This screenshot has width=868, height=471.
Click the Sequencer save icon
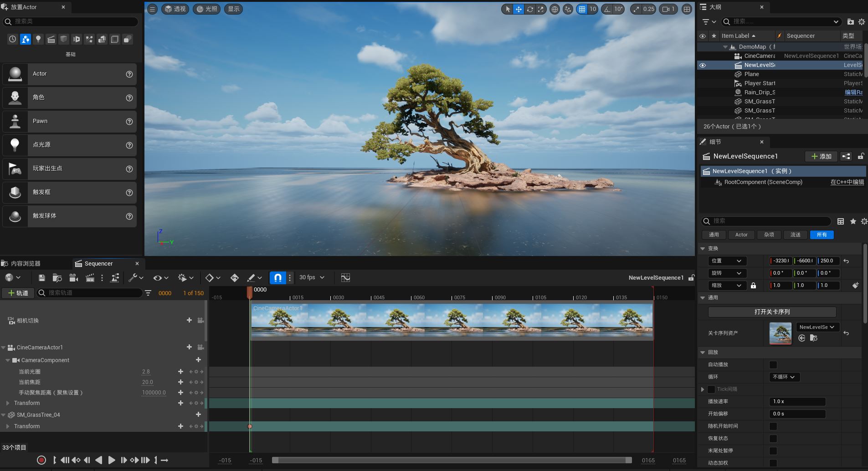pyautogui.click(x=41, y=278)
